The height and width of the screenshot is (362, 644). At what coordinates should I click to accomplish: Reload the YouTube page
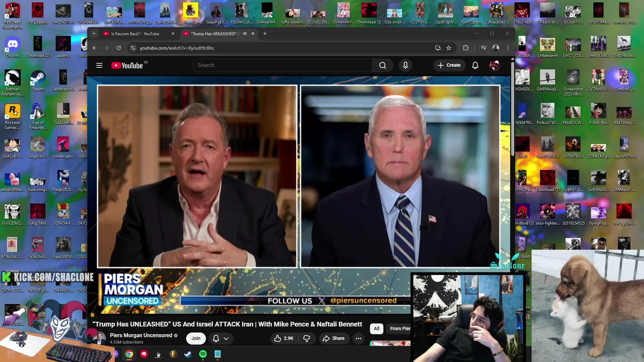pos(118,48)
